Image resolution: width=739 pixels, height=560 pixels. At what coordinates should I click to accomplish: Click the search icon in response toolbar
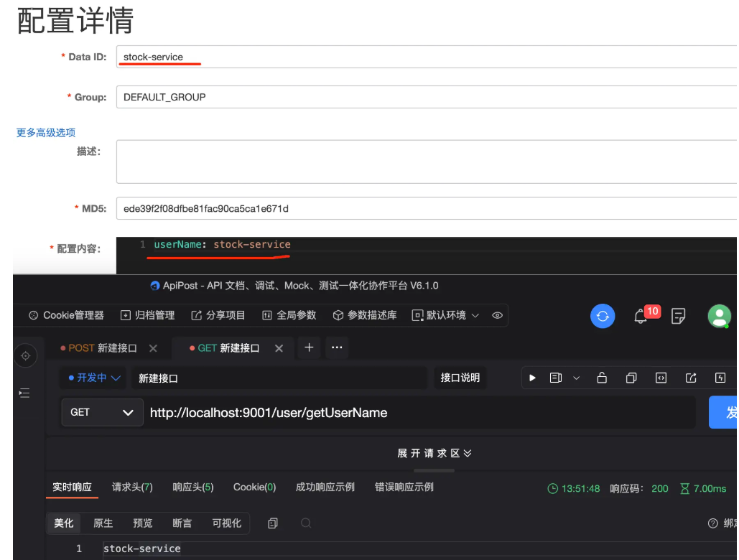click(306, 523)
